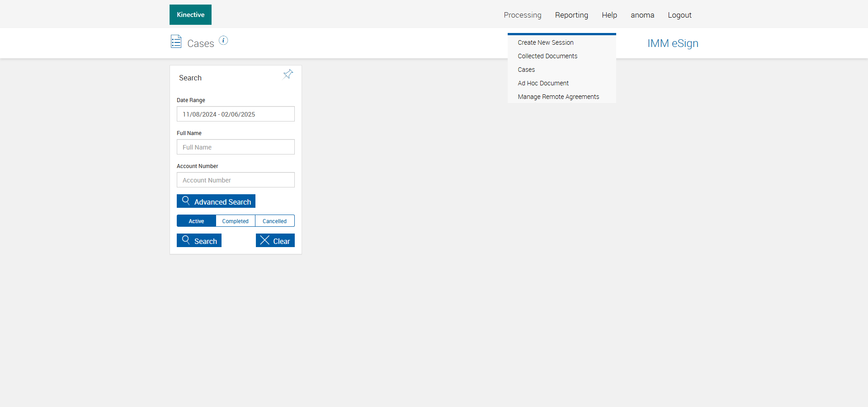Screen dimensions: 868x407
Task: Log out via Logout link
Action: (x=679, y=15)
